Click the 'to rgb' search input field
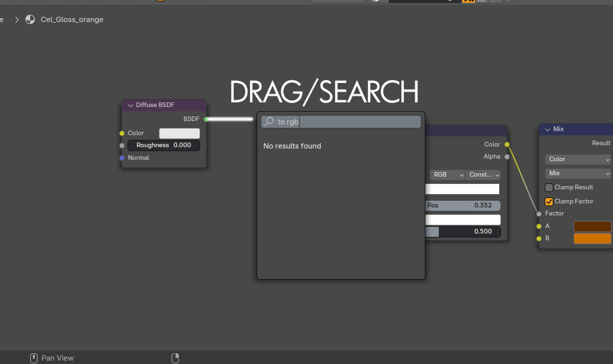Viewport: 613px width, 364px height. pyautogui.click(x=348, y=122)
